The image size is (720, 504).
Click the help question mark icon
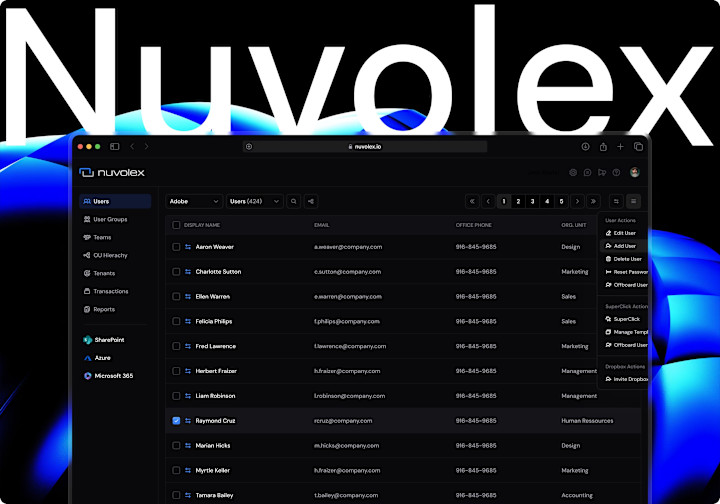pyautogui.click(x=616, y=173)
